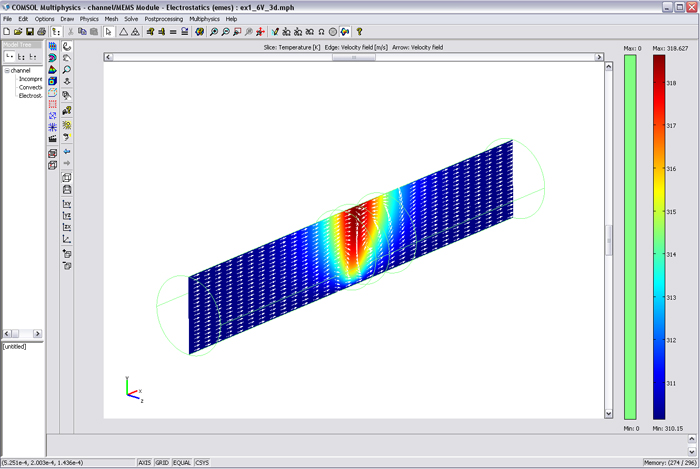Click the up arrow of plot vertical scrollbar
The width and height of the screenshot is (700, 469).
click(608, 66)
